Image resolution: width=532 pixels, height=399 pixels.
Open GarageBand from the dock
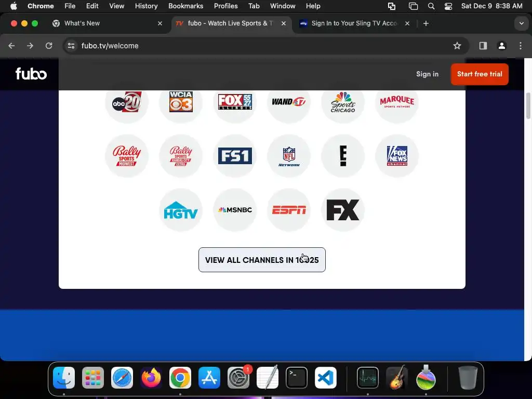tap(397, 378)
